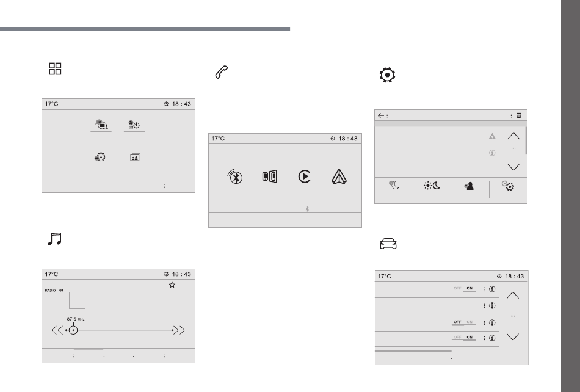Tap the trash icon in settings header
580x392 pixels.
(x=519, y=115)
